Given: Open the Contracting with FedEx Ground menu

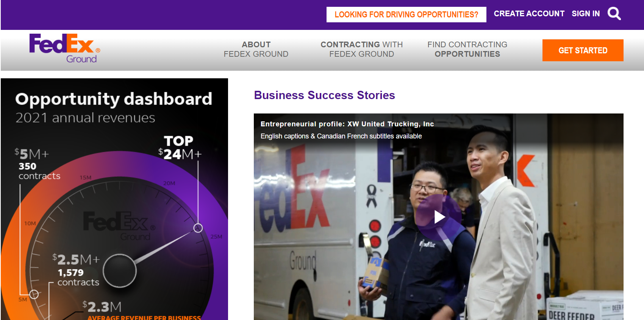Looking at the screenshot, I should click(x=362, y=49).
